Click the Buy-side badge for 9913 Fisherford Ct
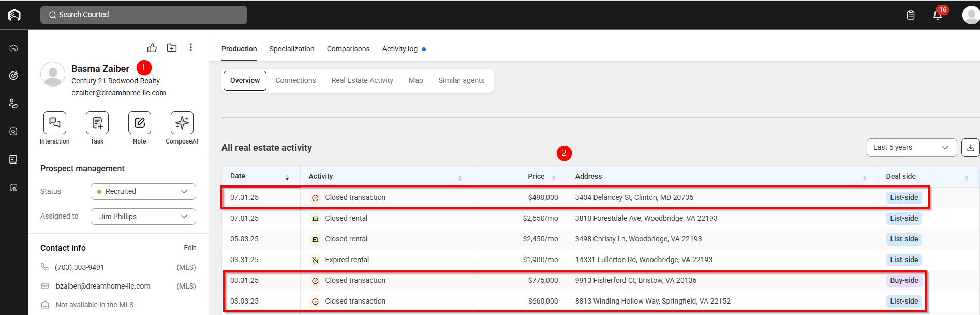The width and height of the screenshot is (980, 315). tap(904, 280)
